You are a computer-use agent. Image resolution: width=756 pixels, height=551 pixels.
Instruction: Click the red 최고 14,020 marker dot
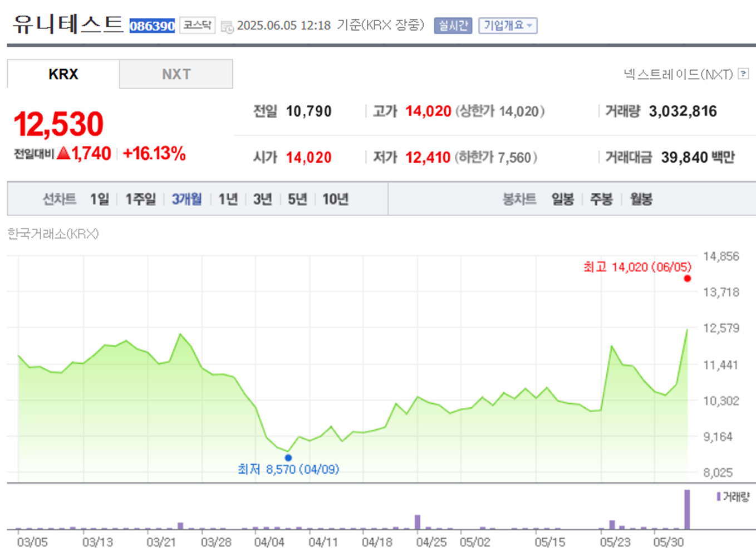point(688,279)
